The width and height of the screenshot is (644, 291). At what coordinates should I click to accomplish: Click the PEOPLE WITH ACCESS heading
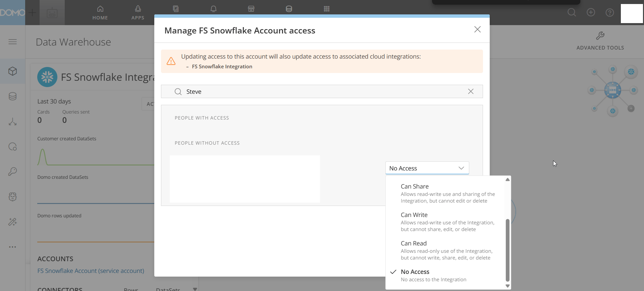(202, 118)
